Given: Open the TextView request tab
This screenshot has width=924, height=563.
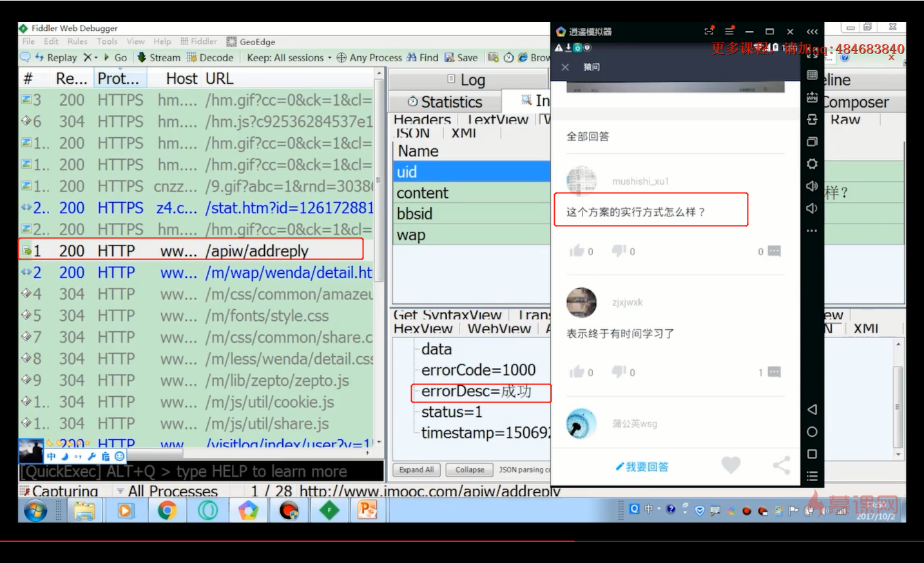Looking at the screenshot, I should coord(497,119).
